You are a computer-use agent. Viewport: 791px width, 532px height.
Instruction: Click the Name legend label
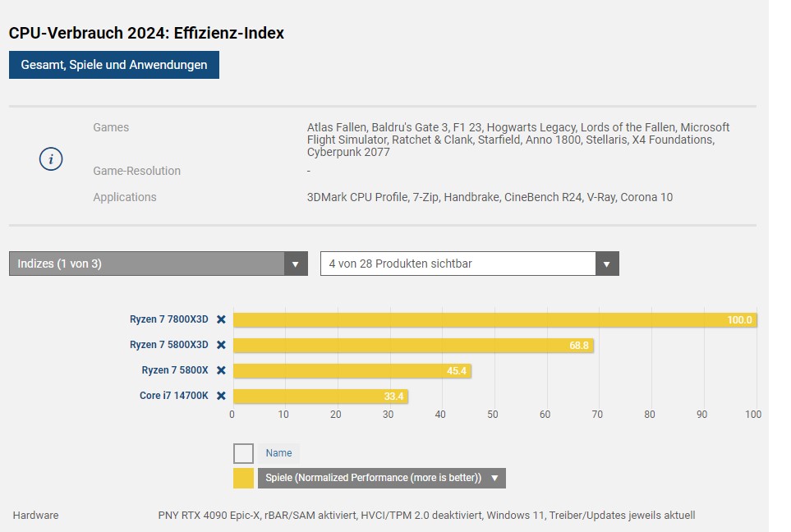tap(279, 453)
